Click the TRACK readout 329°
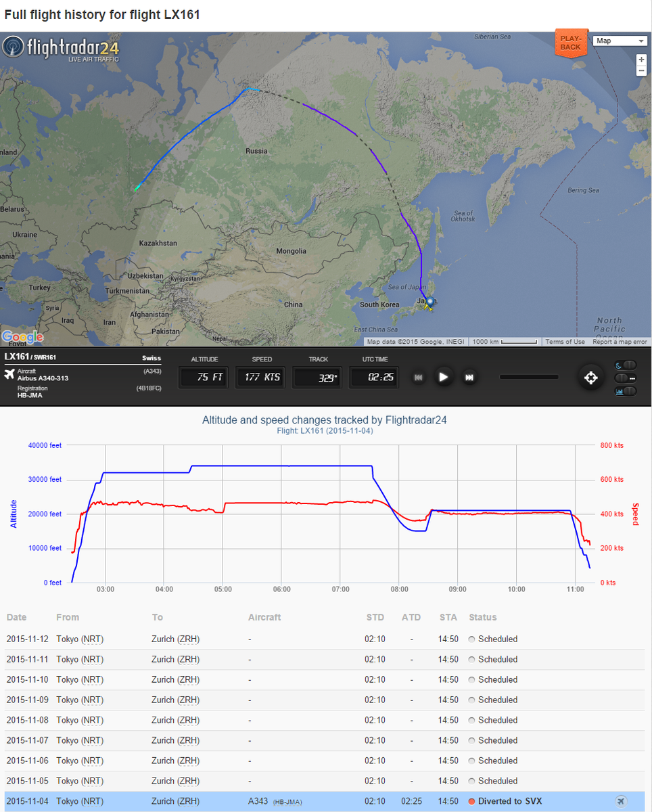652x812 pixels. tap(317, 378)
